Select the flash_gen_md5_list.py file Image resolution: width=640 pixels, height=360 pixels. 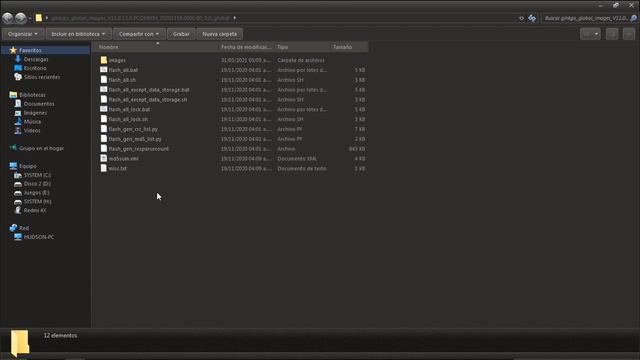point(135,139)
